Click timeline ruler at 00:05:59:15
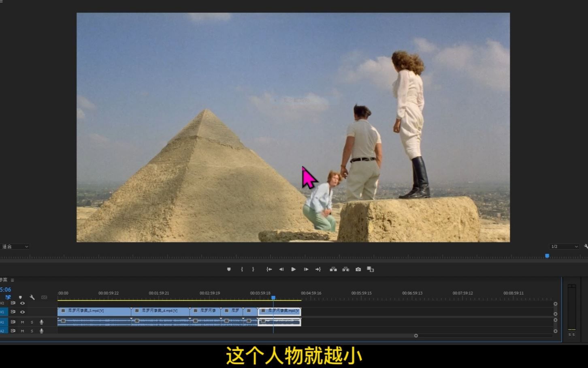588x368 pixels. 361,293
